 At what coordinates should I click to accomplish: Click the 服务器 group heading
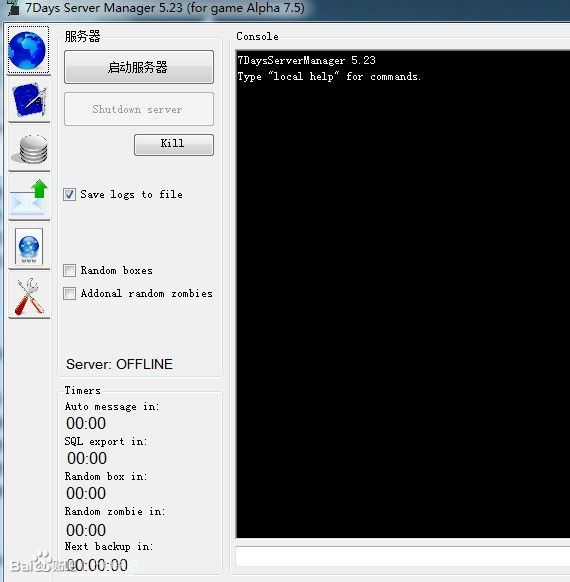click(x=82, y=36)
